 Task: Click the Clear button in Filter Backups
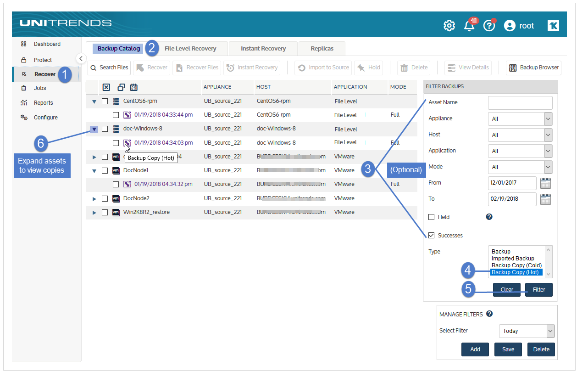coord(507,290)
